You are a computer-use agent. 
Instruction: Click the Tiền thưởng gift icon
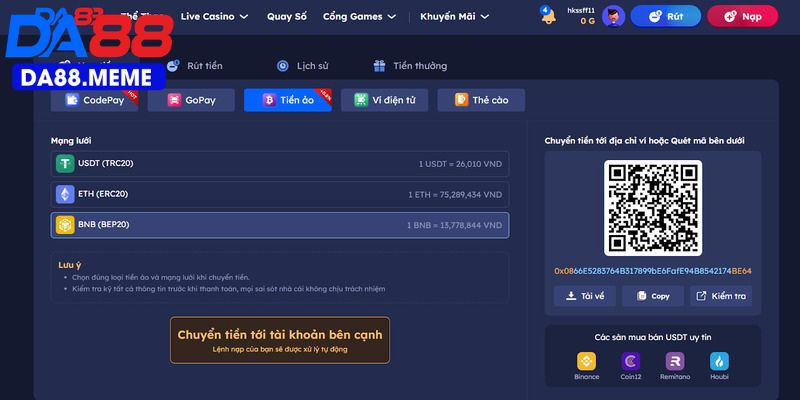(379, 66)
